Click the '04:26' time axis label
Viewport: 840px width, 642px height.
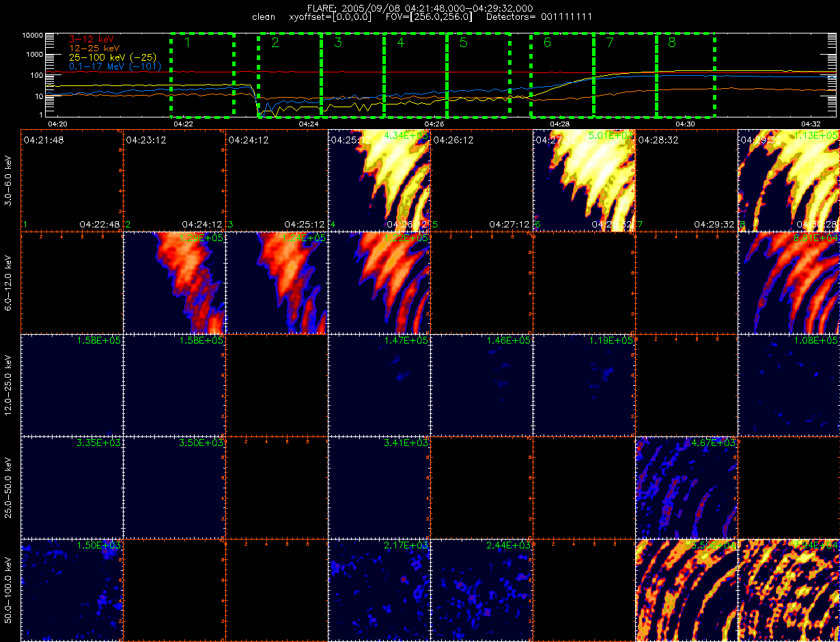pos(435,124)
